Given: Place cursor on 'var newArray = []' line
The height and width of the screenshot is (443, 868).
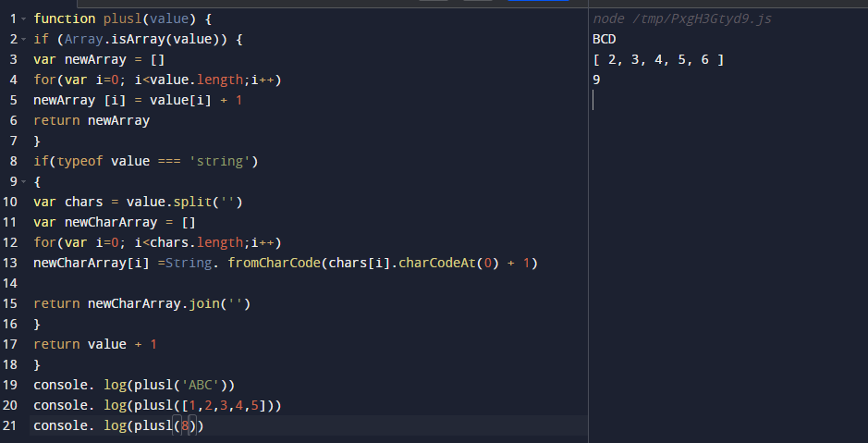Looking at the screenshot, I should pos(99,60).
